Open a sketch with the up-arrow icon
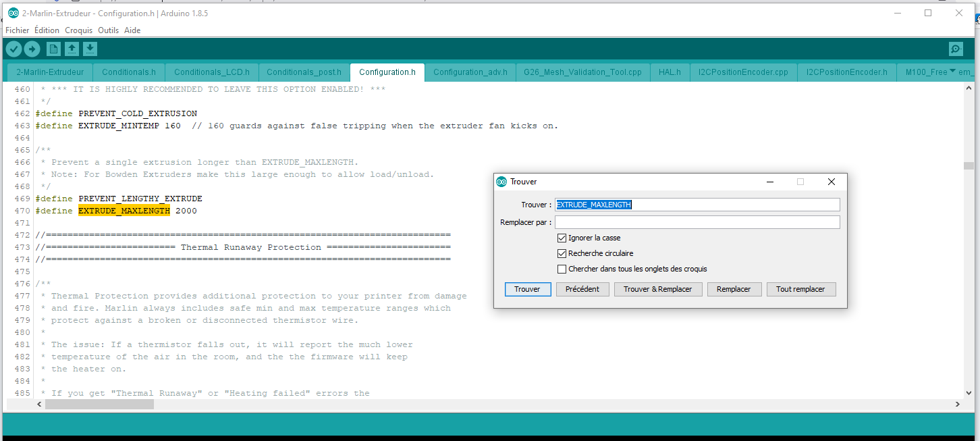The width and height of the screenshot is (980, 441). [72, 49]
